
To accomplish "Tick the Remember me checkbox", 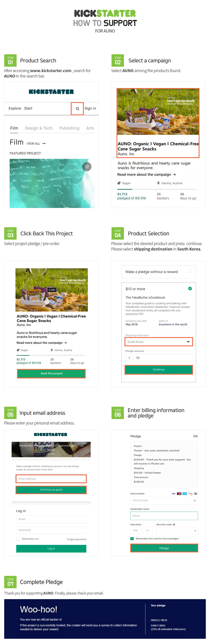I will click(18, 539).
